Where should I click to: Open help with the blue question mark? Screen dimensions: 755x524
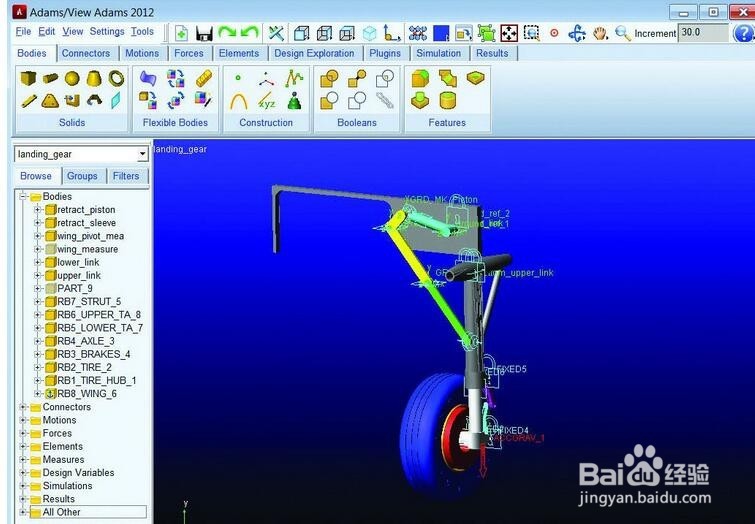click(743, 33)
